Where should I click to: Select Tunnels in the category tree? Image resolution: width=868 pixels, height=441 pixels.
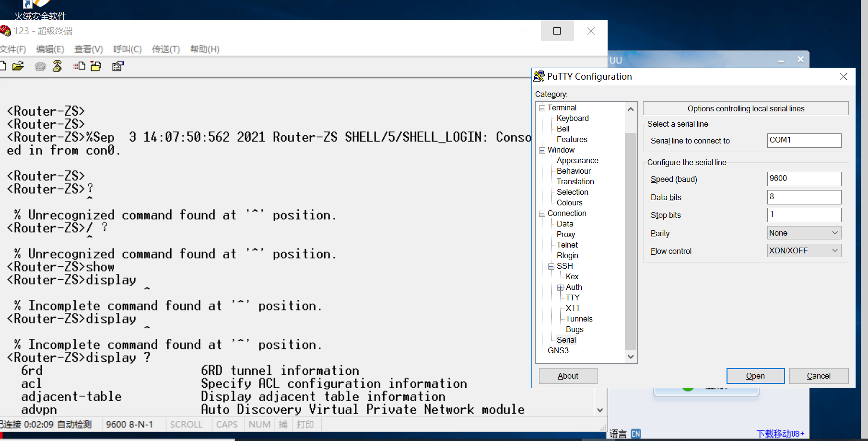[x=579, y=319]
